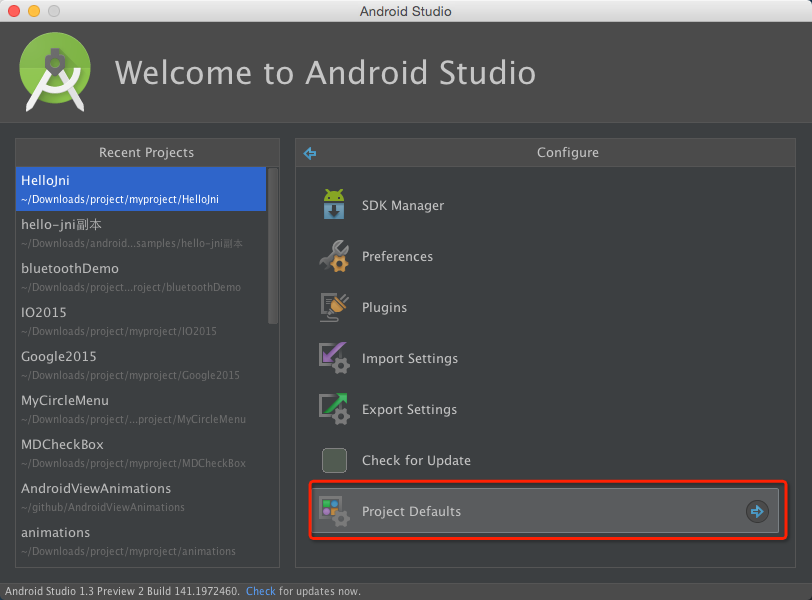This screenshot has height=600, width=812.
Task: Minimize the Android Studio window
Action: point(34,11)
